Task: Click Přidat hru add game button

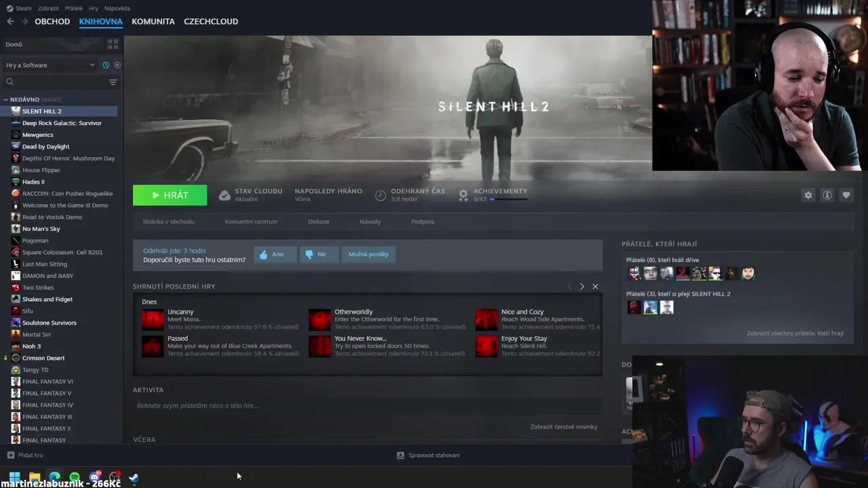Action: (25, 455)
